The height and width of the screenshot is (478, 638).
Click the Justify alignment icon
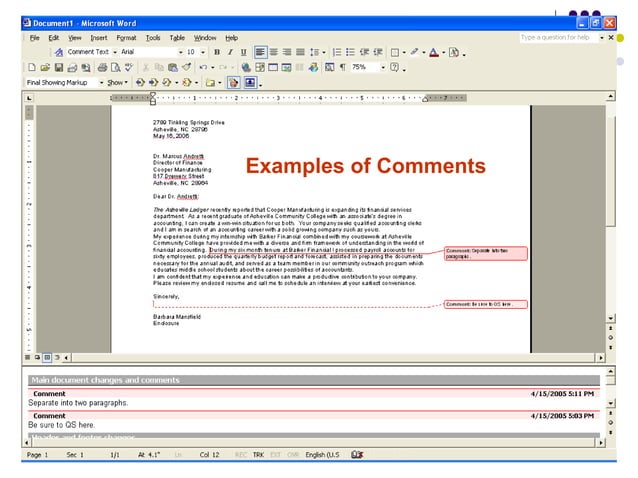coord(299,52)
